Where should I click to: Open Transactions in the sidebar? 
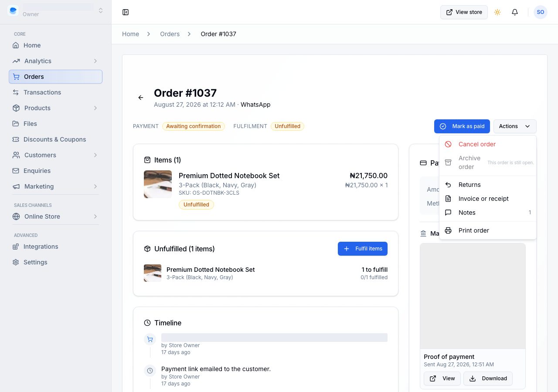[55, 92]
